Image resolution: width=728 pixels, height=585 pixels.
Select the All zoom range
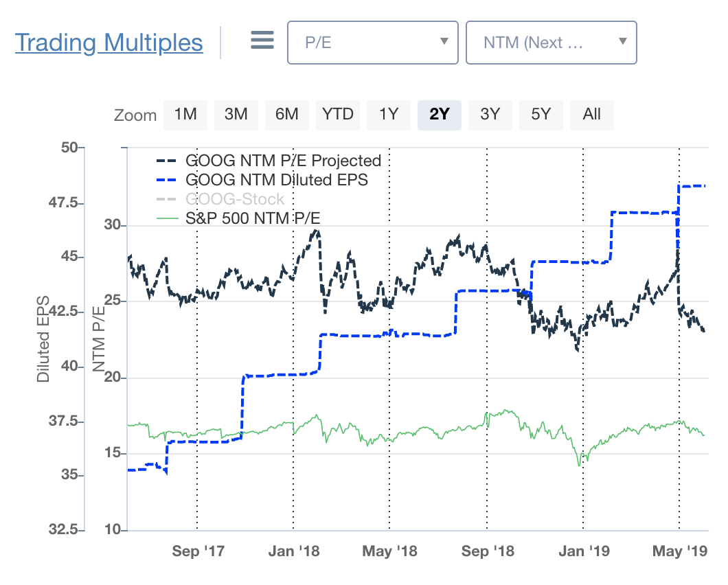pyautogui.click(x=592, y=115)
